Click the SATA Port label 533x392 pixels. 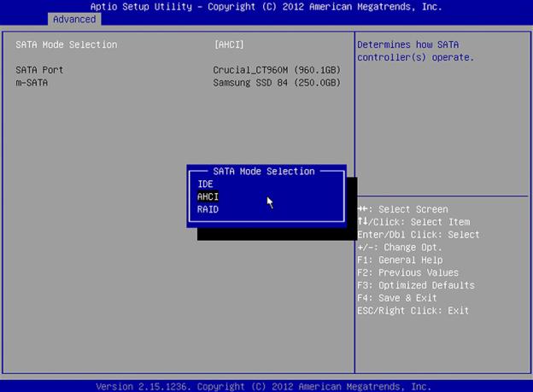pyautogui.click(x=39, y=70)
